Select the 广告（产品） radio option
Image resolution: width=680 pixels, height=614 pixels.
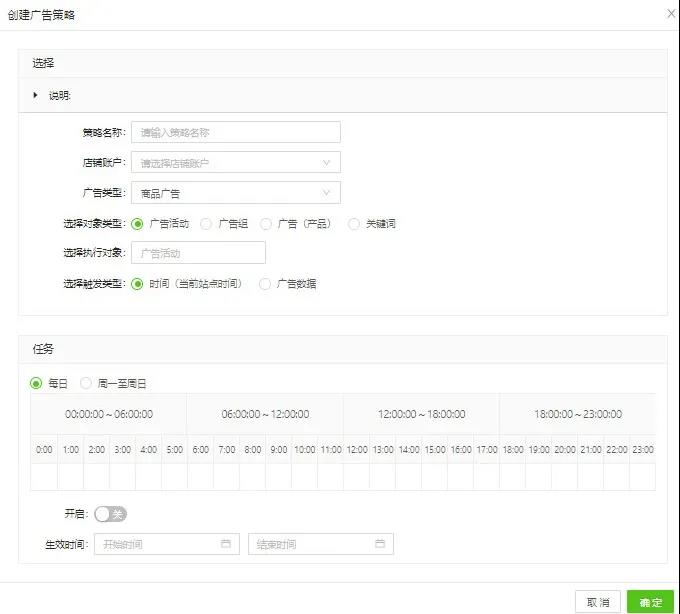point(266,224)
